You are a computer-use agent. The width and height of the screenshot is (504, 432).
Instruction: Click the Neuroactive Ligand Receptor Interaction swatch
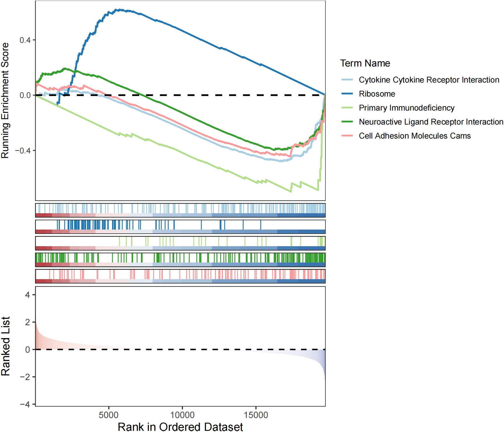tap(347, 122)
